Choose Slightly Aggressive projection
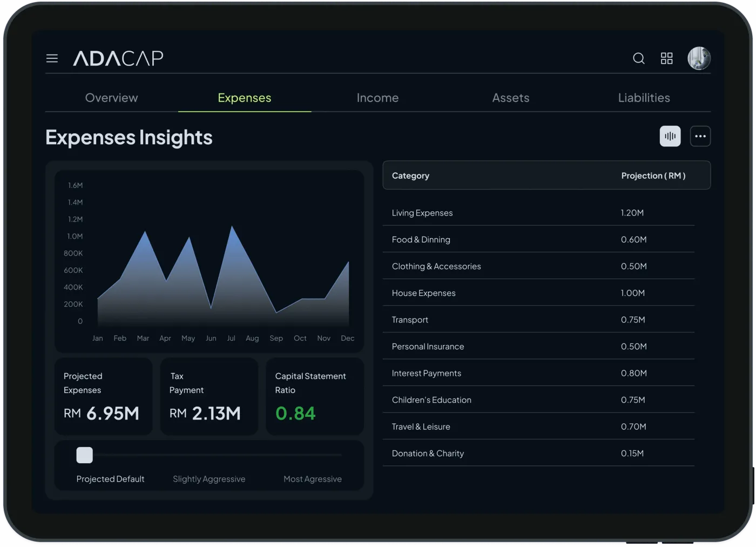Viewport: 756px width, 547px height. coord(209,479)
